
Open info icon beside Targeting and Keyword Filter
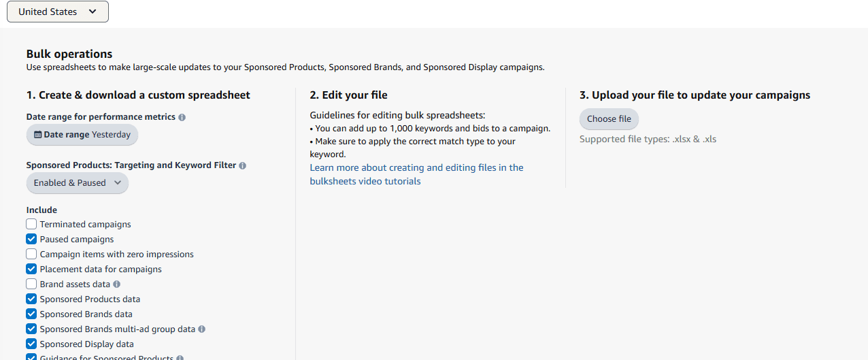[243, 165]
